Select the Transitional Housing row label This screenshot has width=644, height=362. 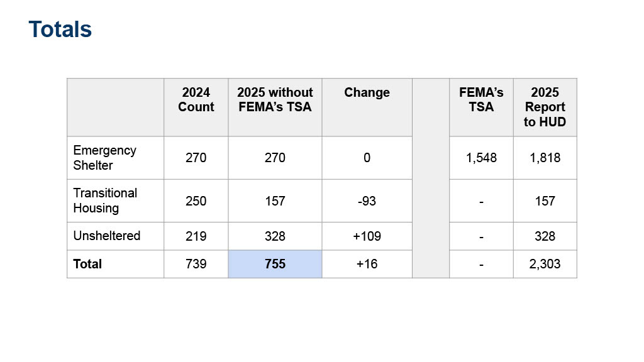[x=105, y=200]
